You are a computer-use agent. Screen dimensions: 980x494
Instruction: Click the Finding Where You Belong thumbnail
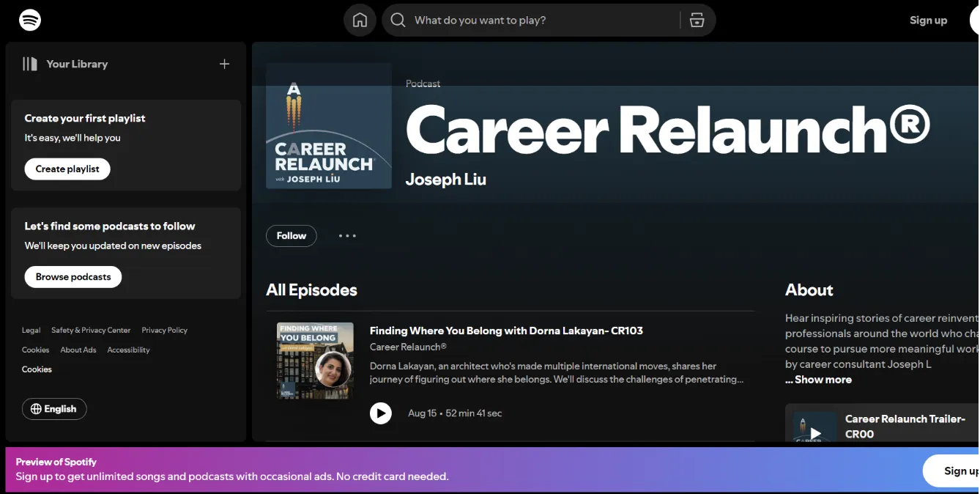315,361
